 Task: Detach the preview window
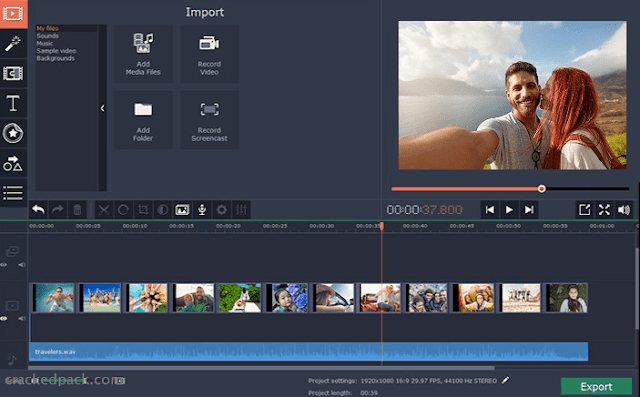pyautogui.click(x=584, y=210)
